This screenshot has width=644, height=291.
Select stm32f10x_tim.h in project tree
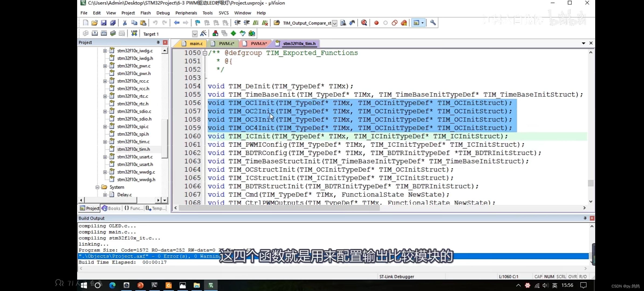tap(133, 149)
